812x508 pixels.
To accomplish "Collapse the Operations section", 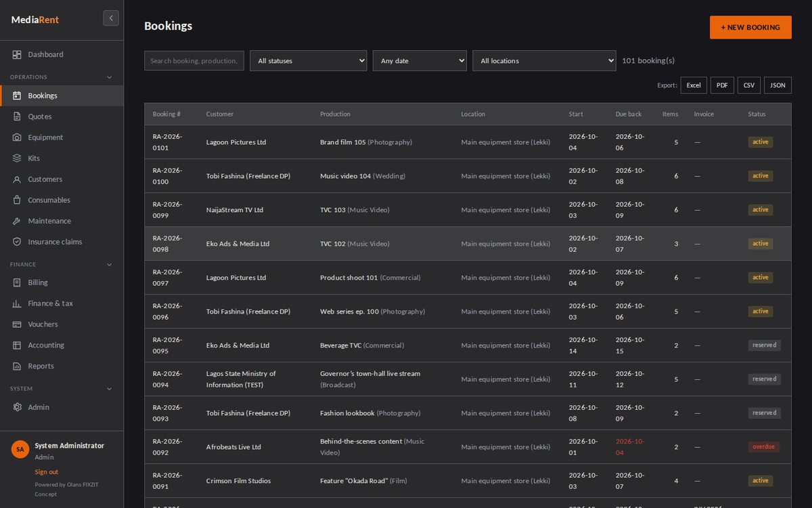I will pos(62,77).
